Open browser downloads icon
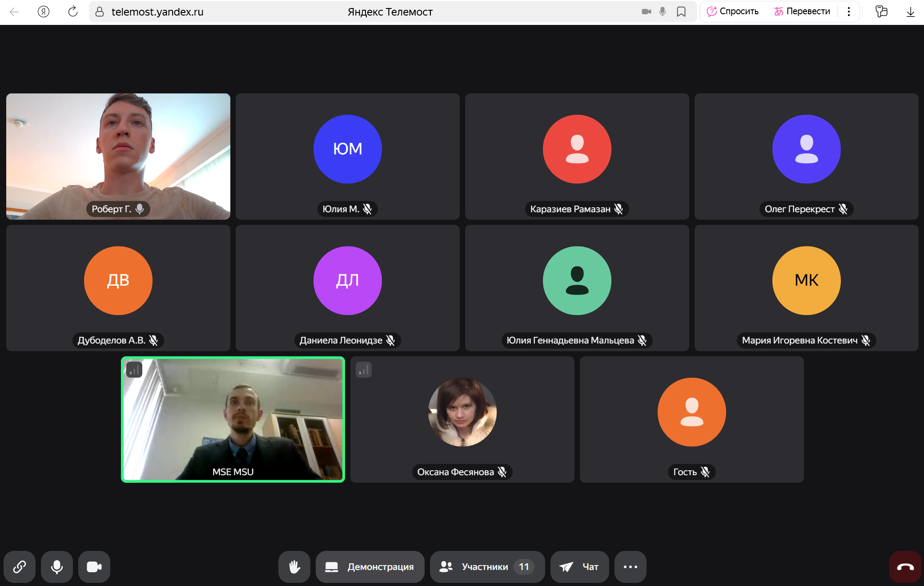Image resolution: width=924 pixels, height=586 pixels. click(910, 12)
